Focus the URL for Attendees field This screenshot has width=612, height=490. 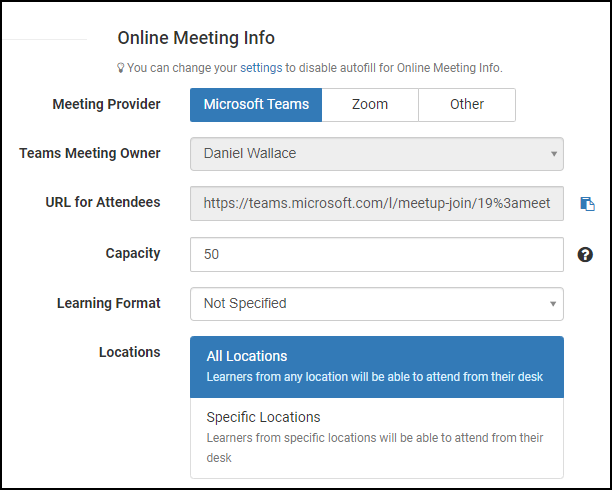click(377, 203)
